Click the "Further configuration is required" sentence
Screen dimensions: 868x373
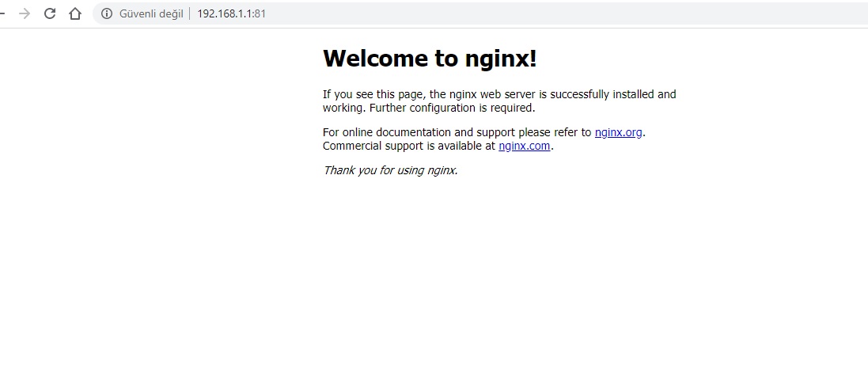pos(453,108)
